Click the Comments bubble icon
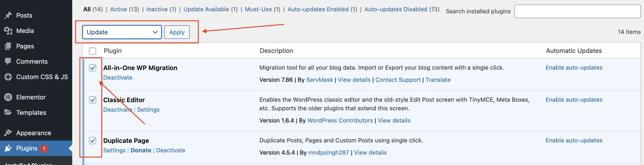This screenshot has height=165, width=644. coord(8,61)
